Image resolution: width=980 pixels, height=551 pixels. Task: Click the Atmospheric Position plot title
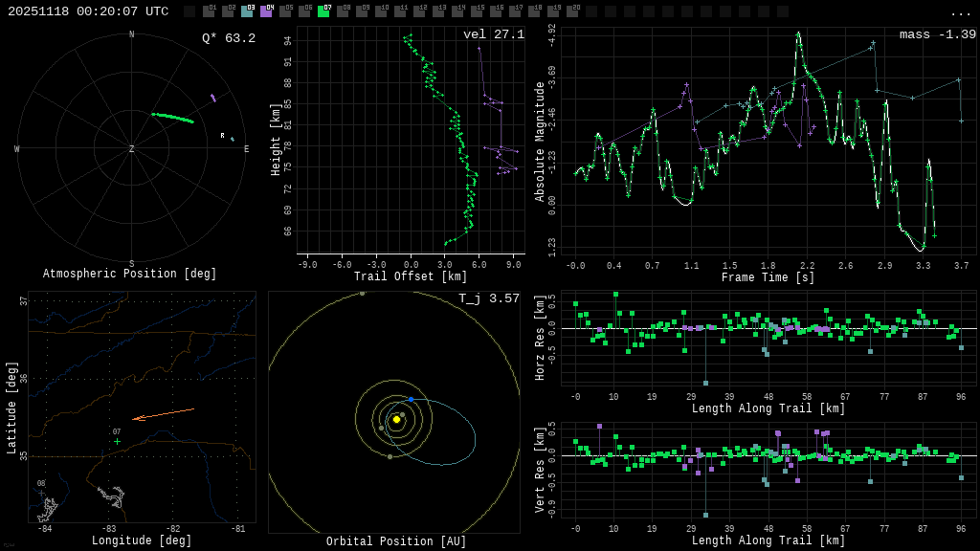(x=132, y=274)
